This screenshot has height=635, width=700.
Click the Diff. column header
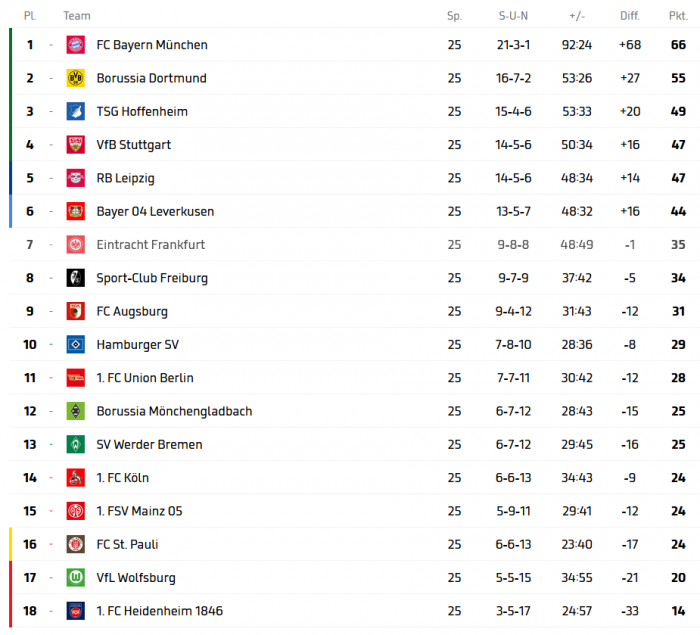tap(630, 16)
